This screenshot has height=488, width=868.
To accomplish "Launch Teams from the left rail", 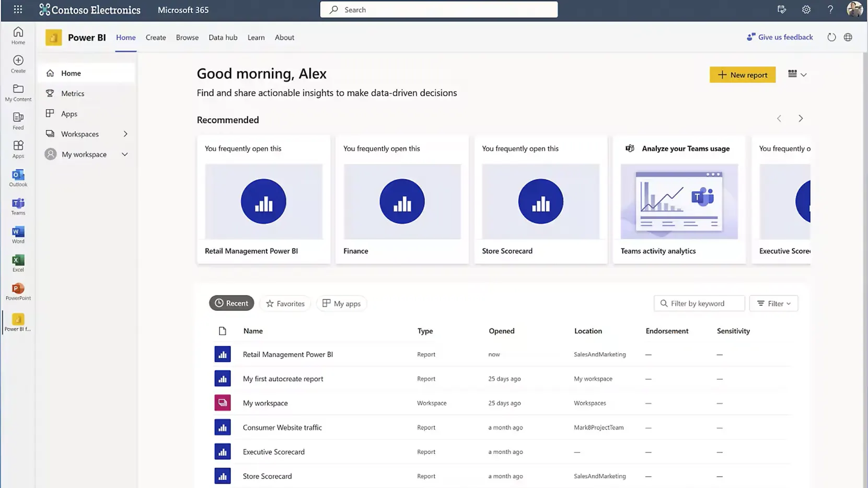I will [18, 206].
